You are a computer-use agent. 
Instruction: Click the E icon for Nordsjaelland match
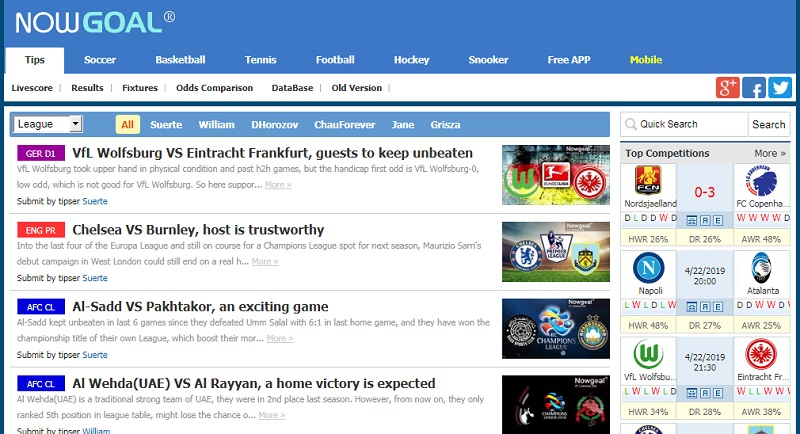(x=718, y=220)
